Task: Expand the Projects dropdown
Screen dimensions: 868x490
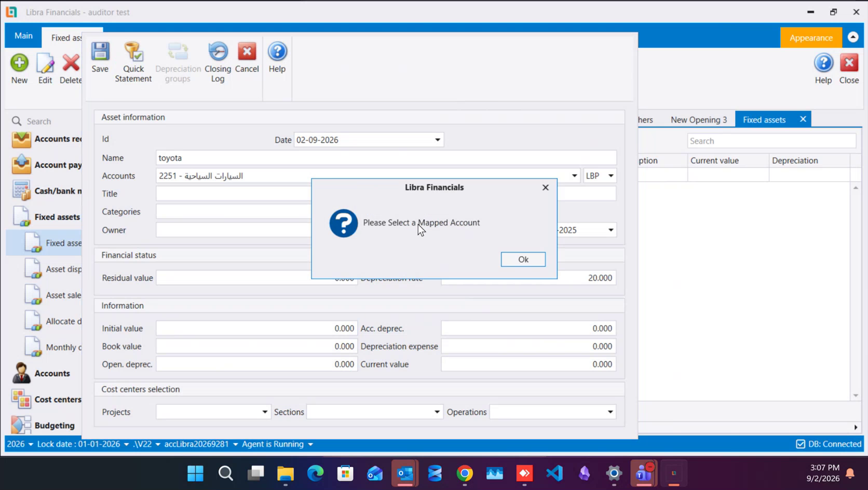Action: tap(265, 412)
